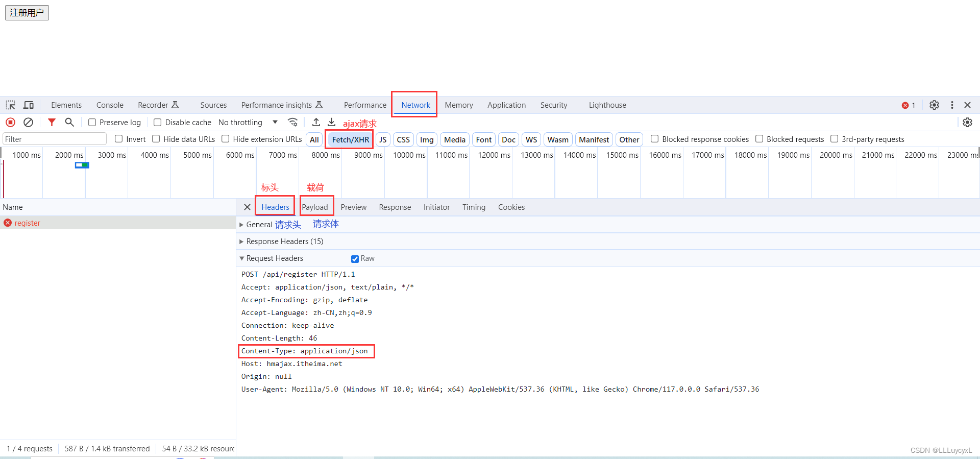The height and width of the screenshot is (459, 980).
Task: Toggle the red filter funnel icon
Action: [52, 123]
